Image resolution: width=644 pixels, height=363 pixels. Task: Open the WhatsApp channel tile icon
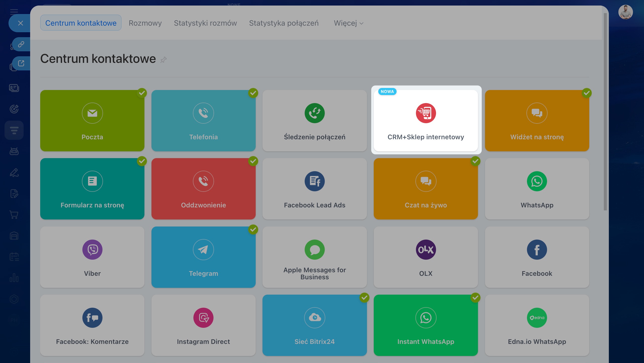pos(537,181)
